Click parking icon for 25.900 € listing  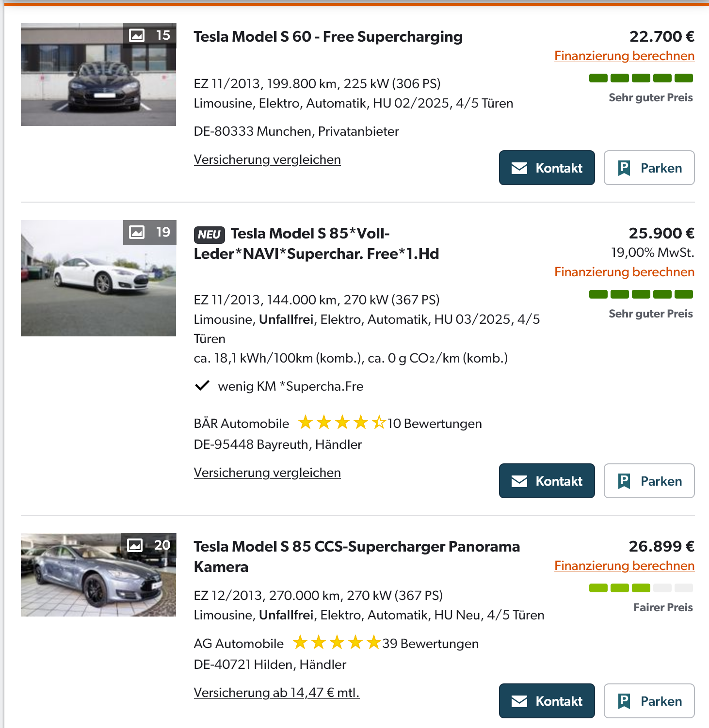pos(624,481)
